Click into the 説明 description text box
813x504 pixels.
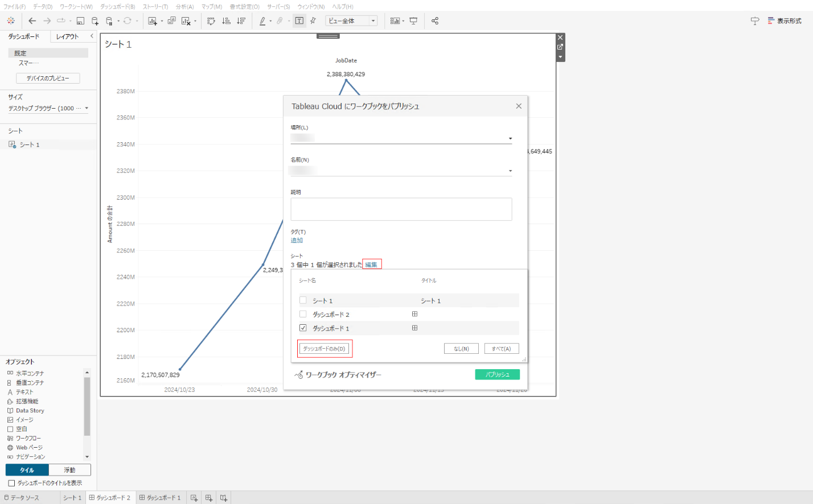coord(401,209)
